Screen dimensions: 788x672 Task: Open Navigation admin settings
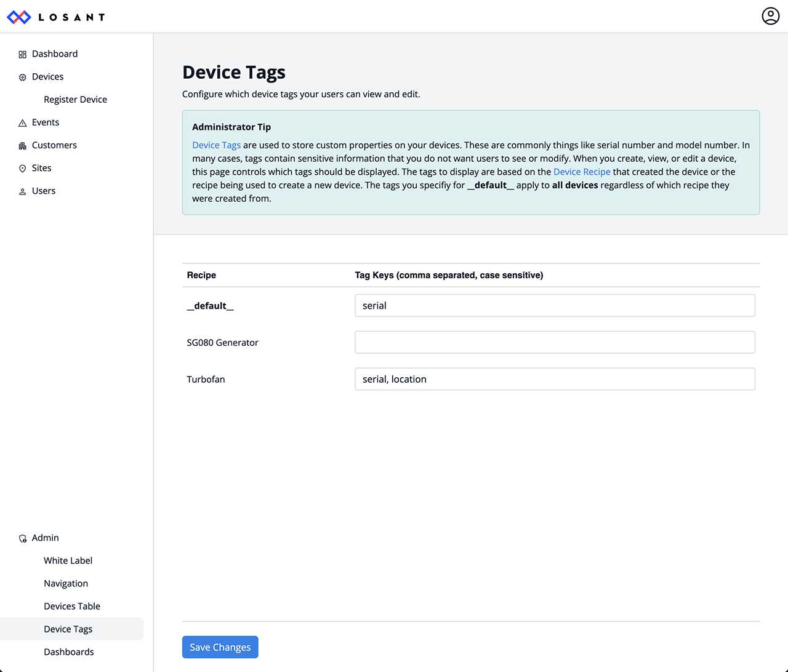(66, 583)
